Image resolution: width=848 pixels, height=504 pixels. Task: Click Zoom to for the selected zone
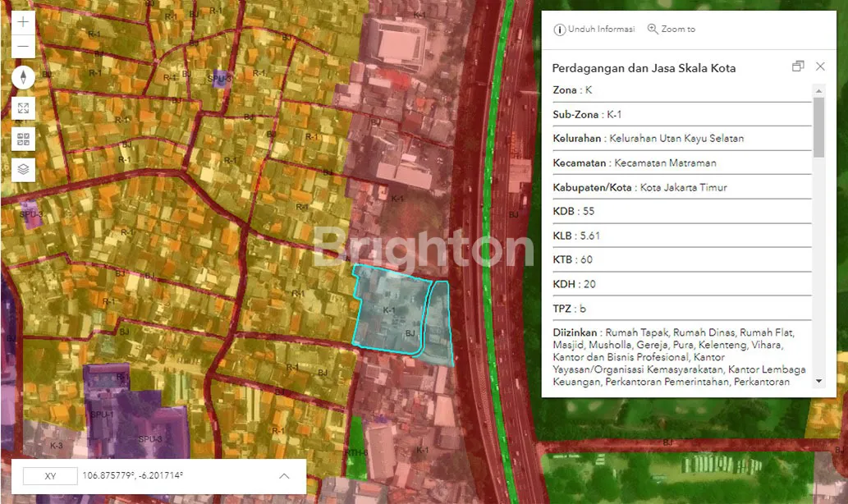tap(672, 30)
